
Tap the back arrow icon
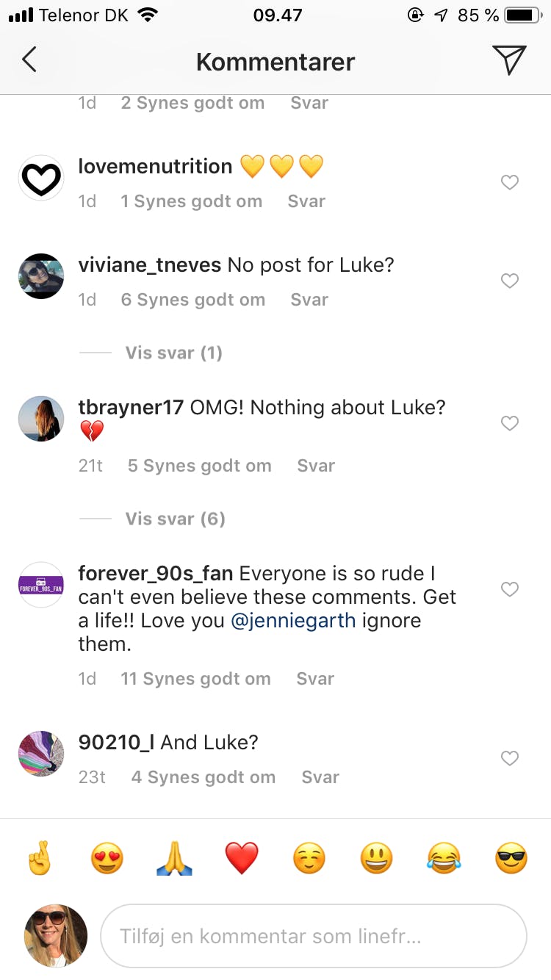pyautogui.click(x=29, y=60)
